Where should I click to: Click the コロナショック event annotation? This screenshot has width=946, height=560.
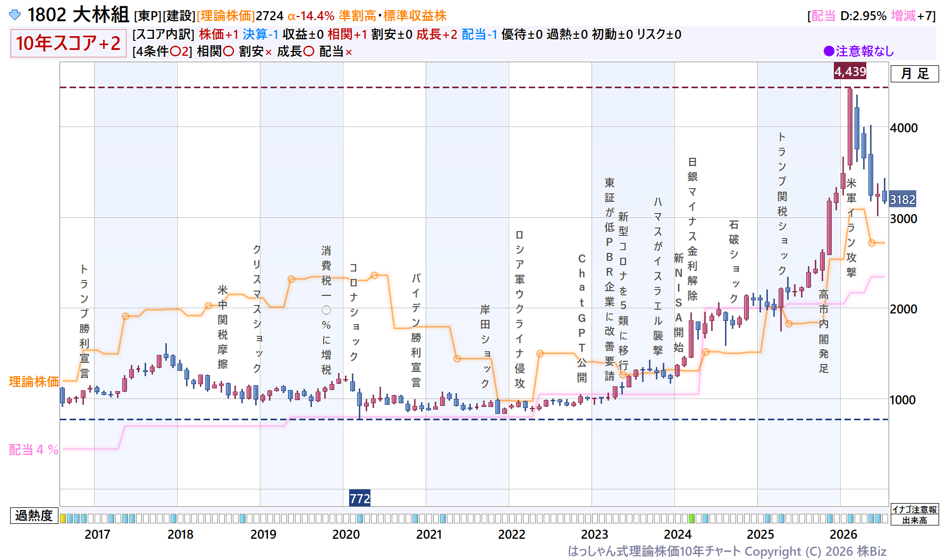tap(353, 312)
